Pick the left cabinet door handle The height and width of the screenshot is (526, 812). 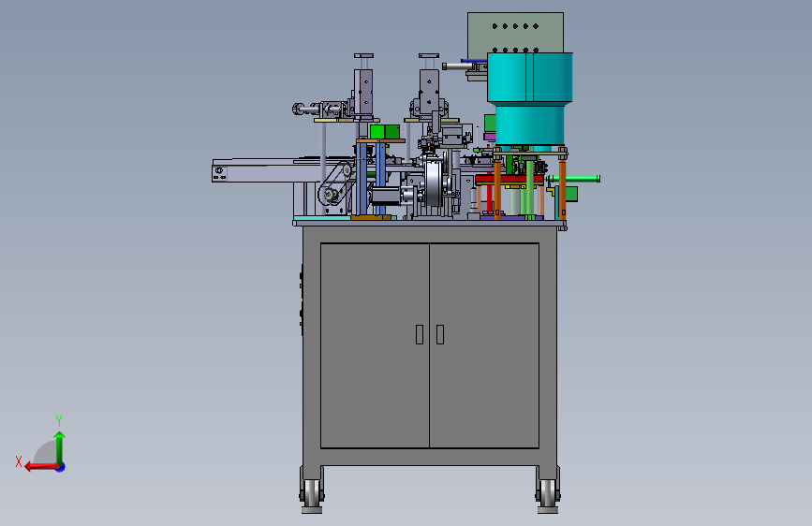(420, 334)
